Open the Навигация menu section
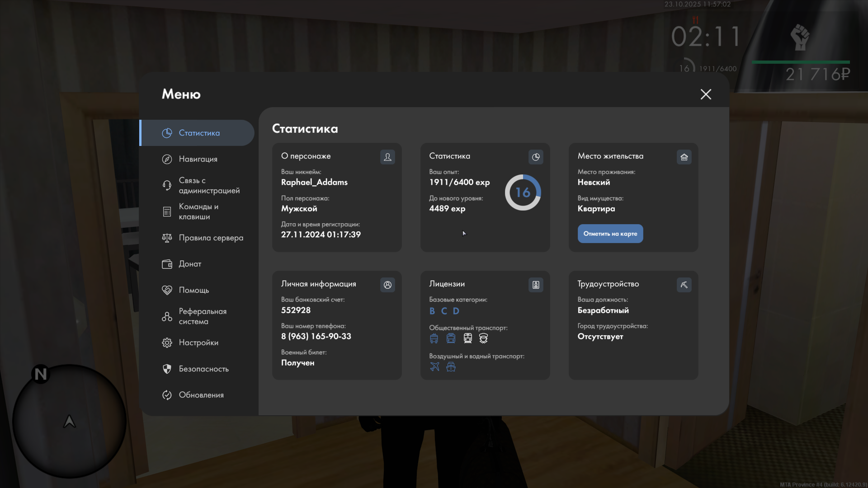868x488 pixels. click(x=198, y=159)
